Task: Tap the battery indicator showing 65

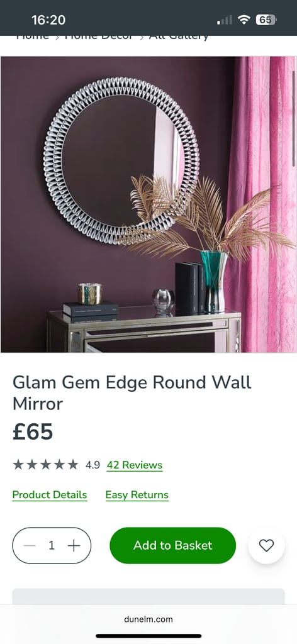Action: (266, 19)
